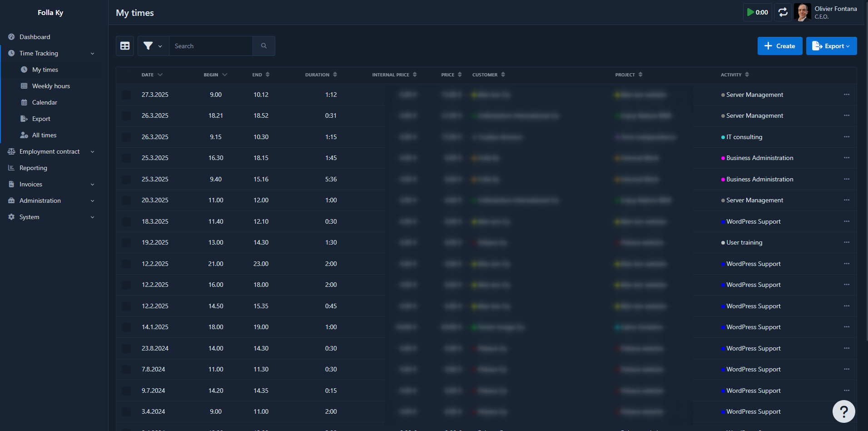The height and width of the screenshot is (431, 868).
Task: Open the filter dropdown next to search
Action: [153, 46]
